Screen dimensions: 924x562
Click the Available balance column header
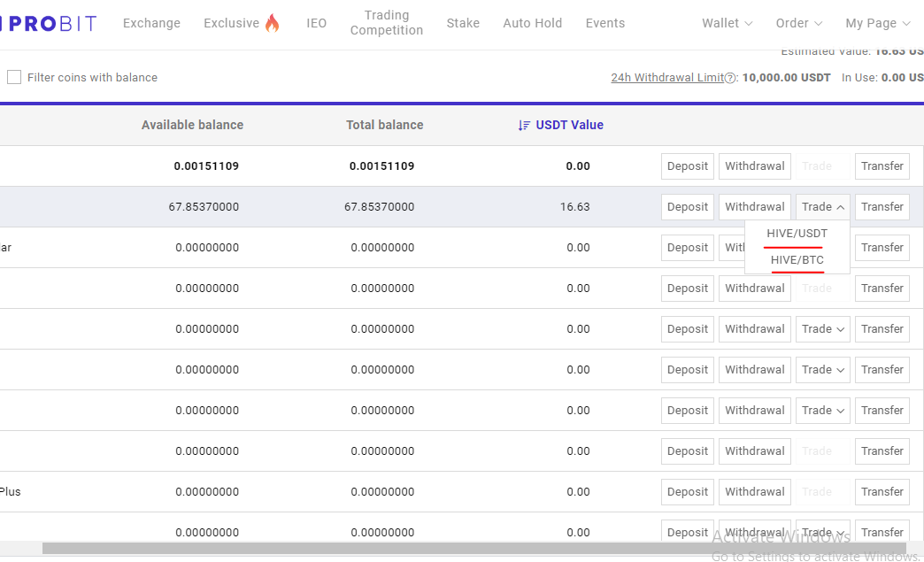pos(192,125)
